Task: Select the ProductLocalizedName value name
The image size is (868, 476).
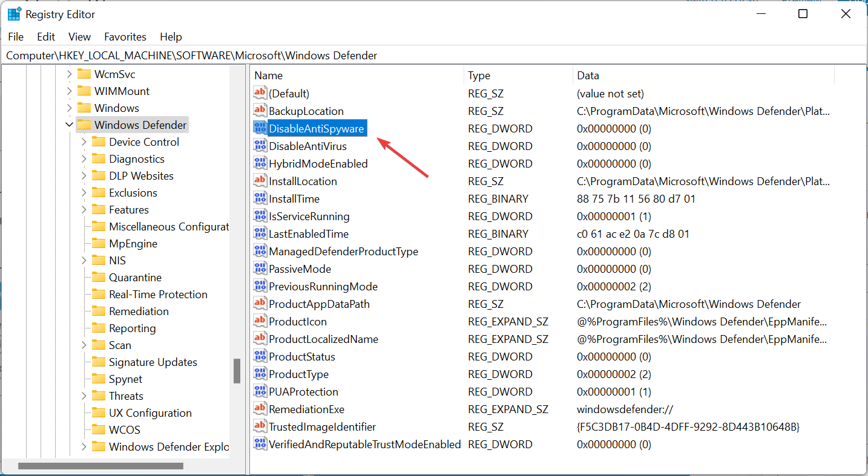Action: pos(323,339)
